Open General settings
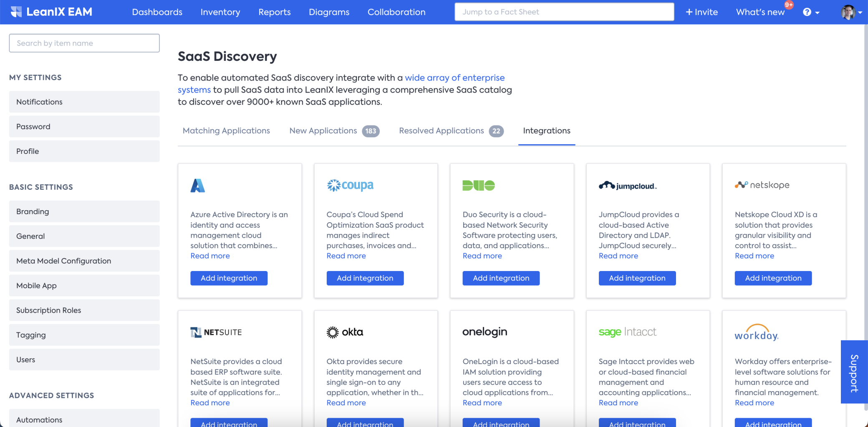 pos(84,236)
